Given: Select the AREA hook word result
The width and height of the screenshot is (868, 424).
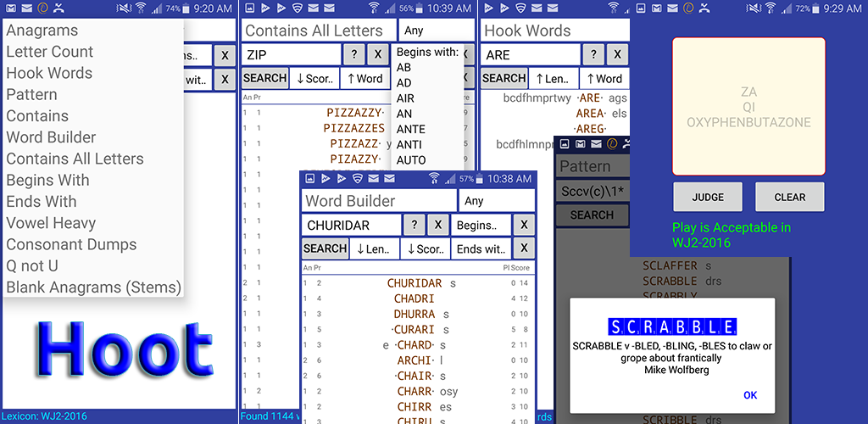Looking at the screenshot, I should pyautogui.click(x=590, y=114).
